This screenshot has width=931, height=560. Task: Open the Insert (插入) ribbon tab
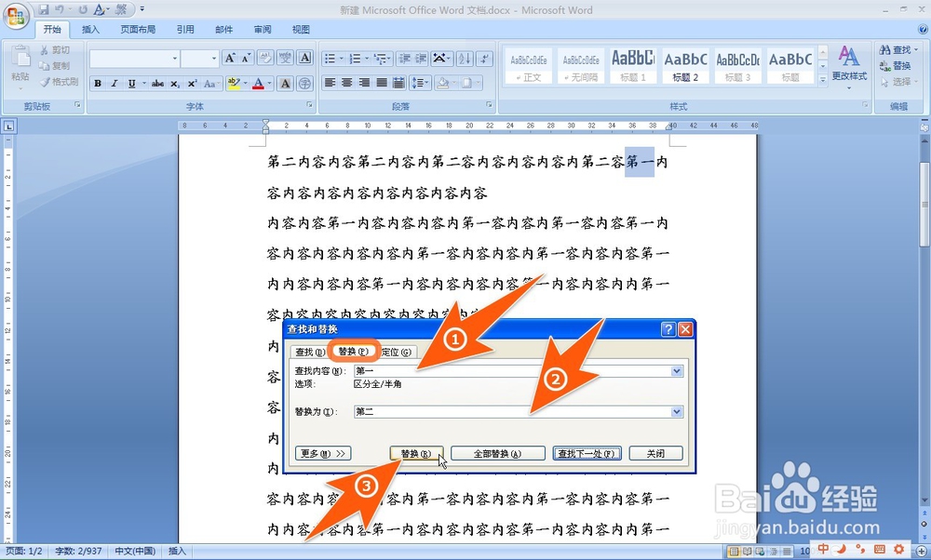[90, 29]
